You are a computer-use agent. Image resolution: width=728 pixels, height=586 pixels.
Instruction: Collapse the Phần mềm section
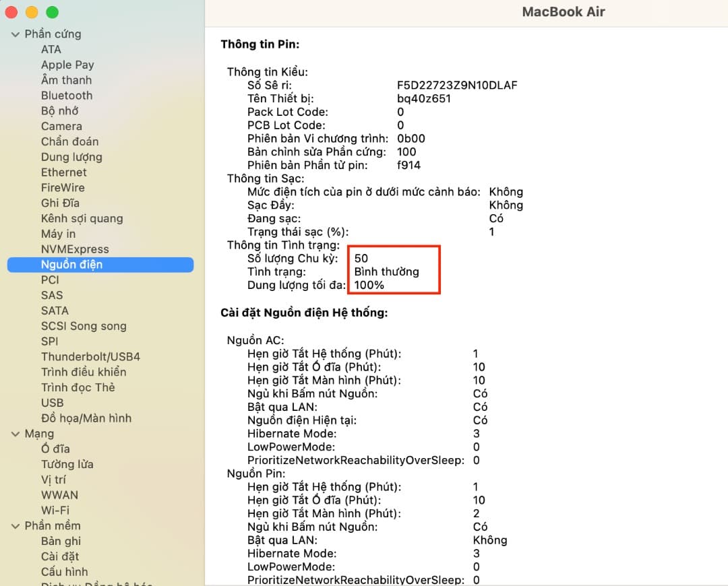click(x=16, y=525)
